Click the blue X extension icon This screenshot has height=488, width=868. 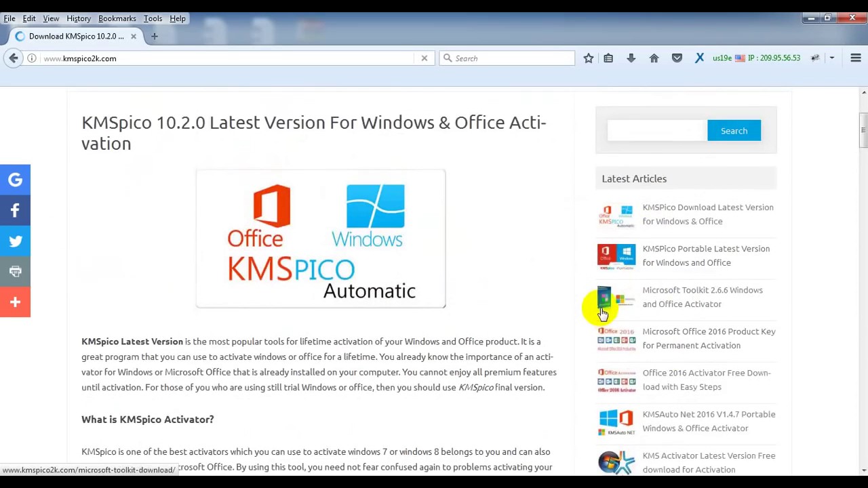(699, 58)
